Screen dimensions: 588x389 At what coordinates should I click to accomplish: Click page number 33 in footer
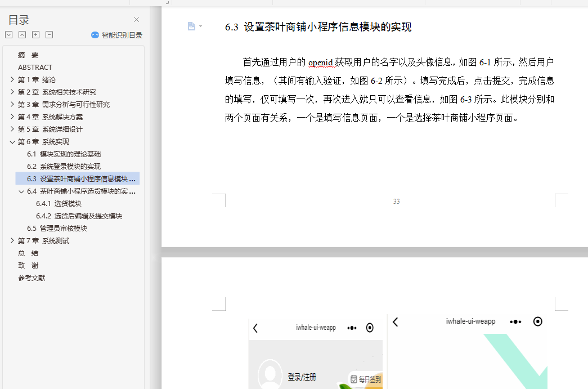click(396, 202)
